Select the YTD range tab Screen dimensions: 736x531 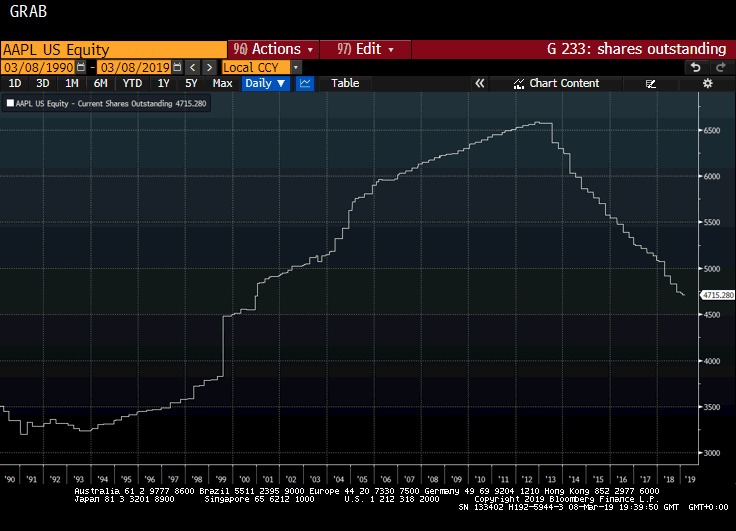[132, 84]
